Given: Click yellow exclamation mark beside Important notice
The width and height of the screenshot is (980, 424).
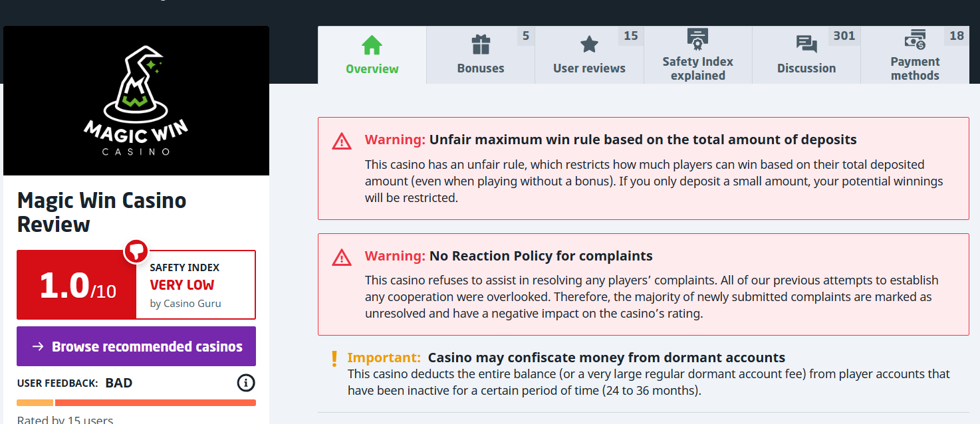Looking at the screenshot, I should (x=334, y=359).
